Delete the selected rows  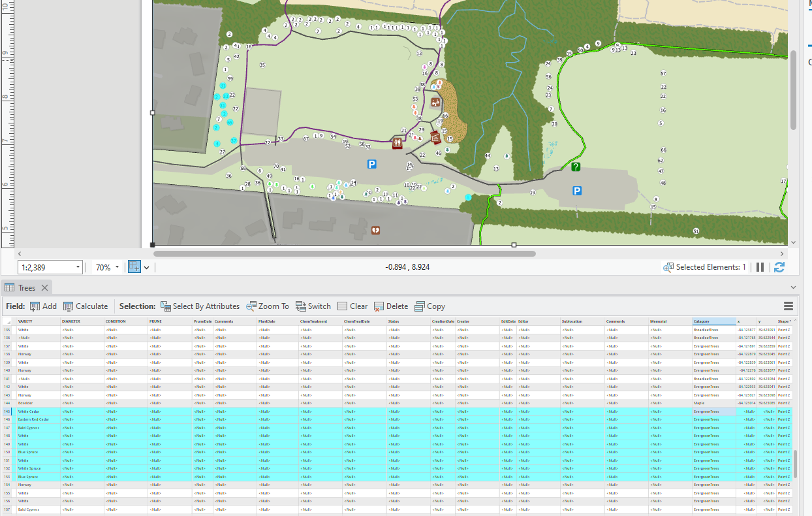391,306
